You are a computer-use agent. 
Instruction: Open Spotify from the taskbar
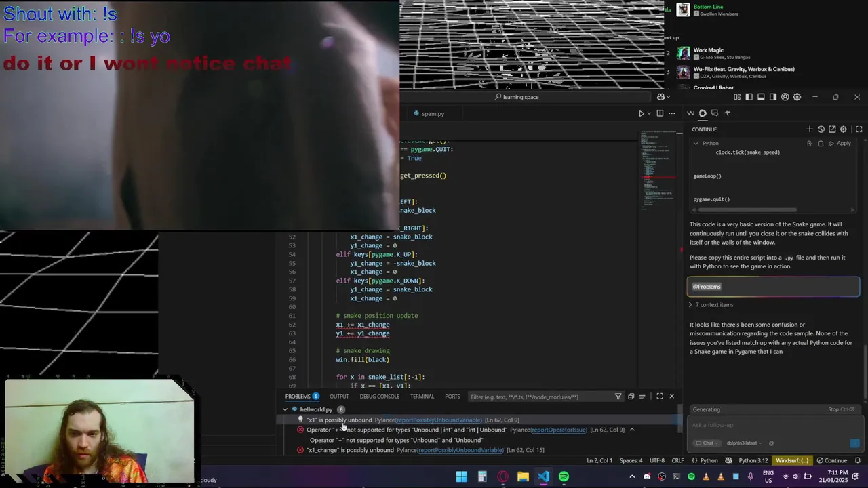564,476
